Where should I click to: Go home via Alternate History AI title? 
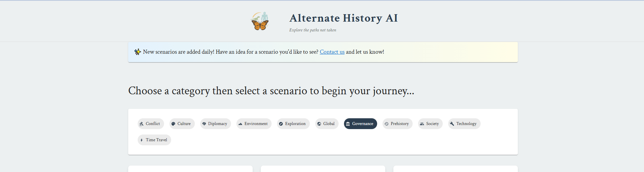pyautogui.click(x=344, y=18)
